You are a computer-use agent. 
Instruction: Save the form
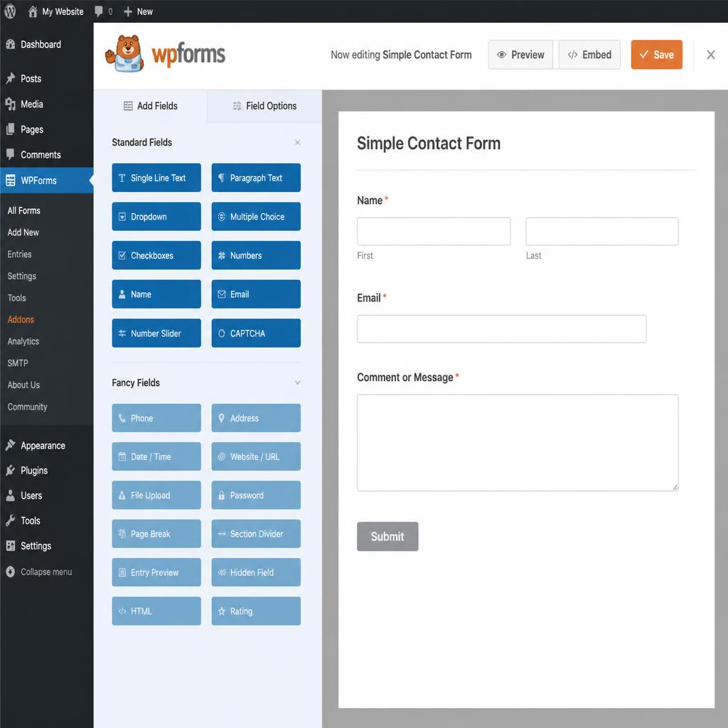tap(656, 55)
